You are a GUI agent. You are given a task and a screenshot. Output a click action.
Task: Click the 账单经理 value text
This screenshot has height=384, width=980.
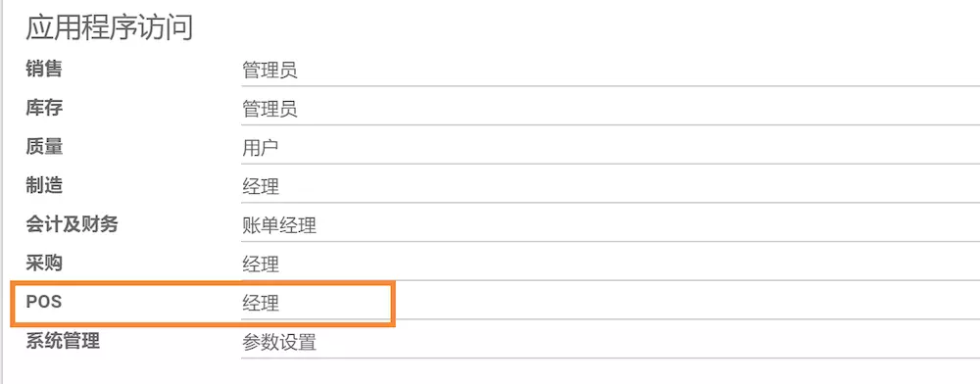[x=279, y=226]
